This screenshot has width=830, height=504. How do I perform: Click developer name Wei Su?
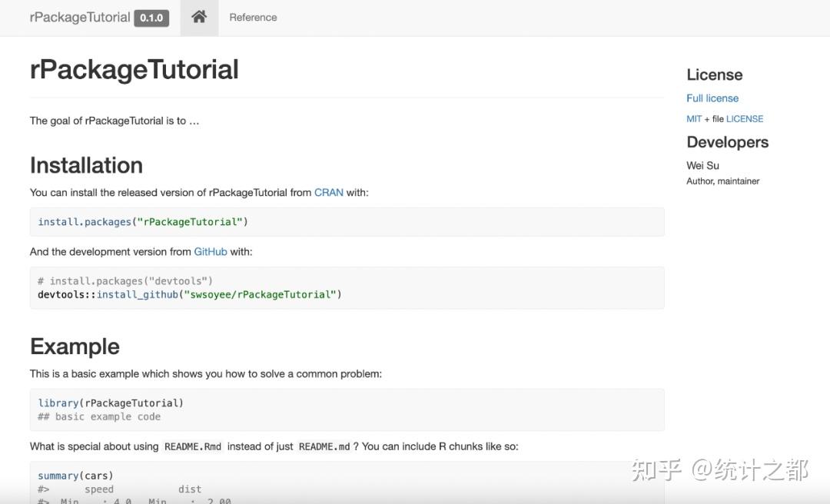(702, 165)
